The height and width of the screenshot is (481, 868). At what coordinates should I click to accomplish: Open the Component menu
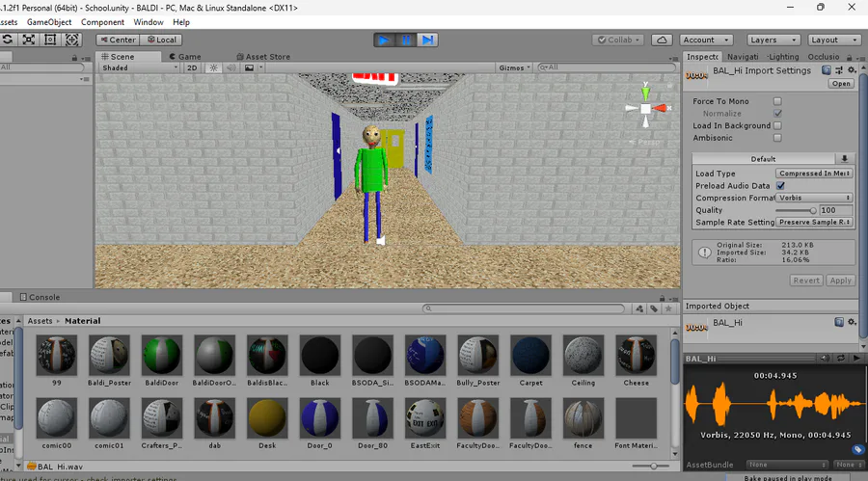pos(102,22)
